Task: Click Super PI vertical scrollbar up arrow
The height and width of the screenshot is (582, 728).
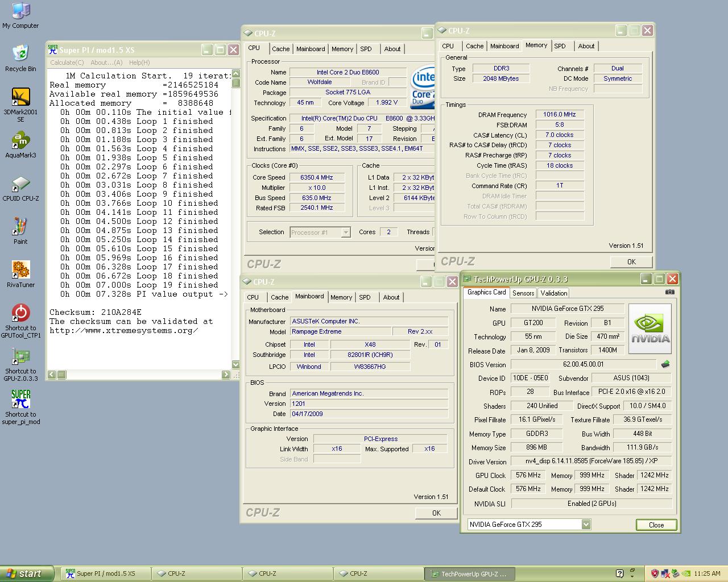Action: point(236,74)
